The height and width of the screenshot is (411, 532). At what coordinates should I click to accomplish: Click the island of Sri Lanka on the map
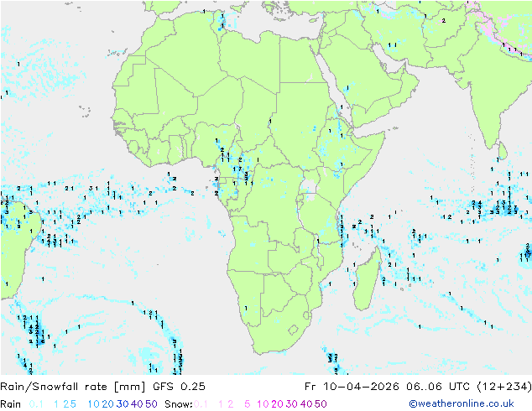coord(503,151)
